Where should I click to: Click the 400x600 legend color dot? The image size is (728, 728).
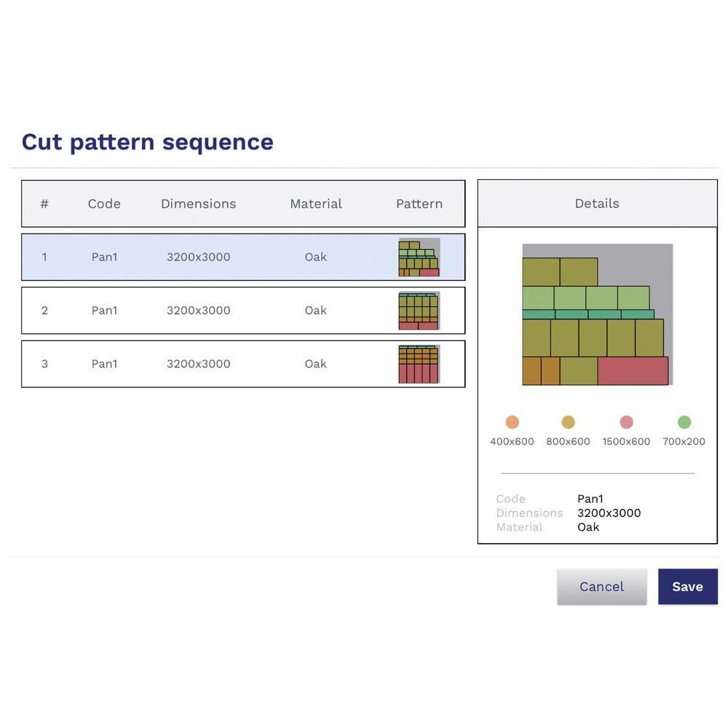pos(512,422)
